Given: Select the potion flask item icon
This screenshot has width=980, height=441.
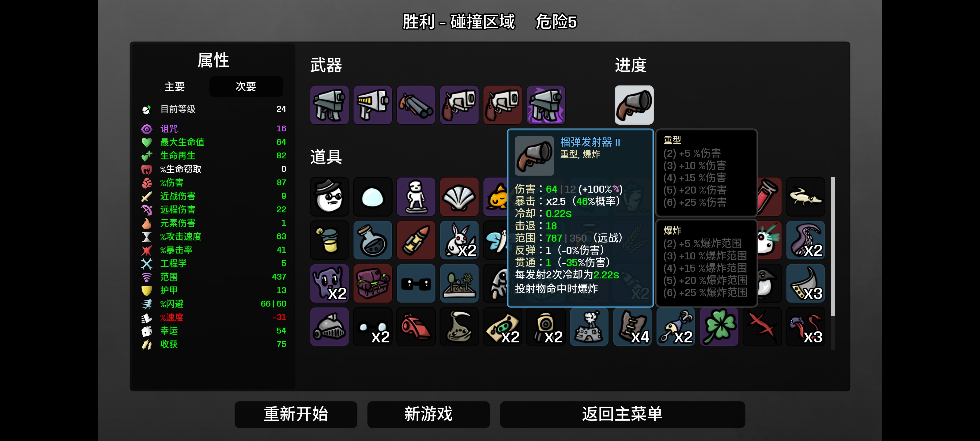Looking at the screenshot, I should [x=372, y=240].
